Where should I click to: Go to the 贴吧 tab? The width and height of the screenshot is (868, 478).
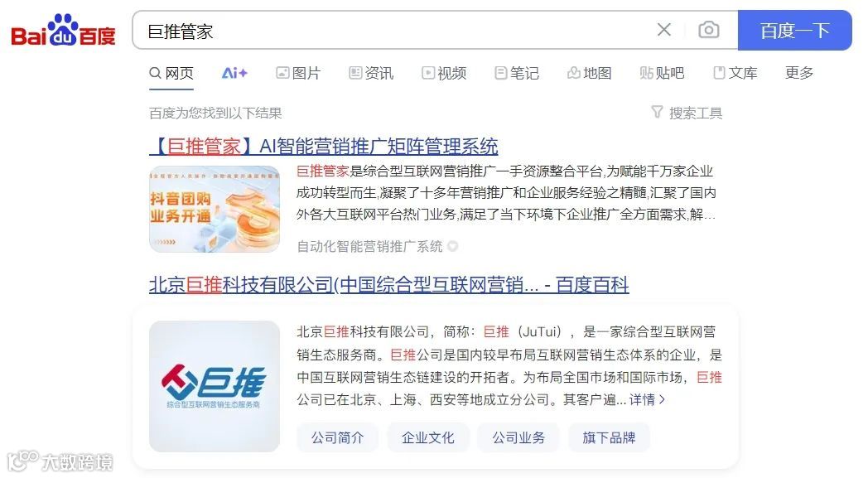[662, 73]
